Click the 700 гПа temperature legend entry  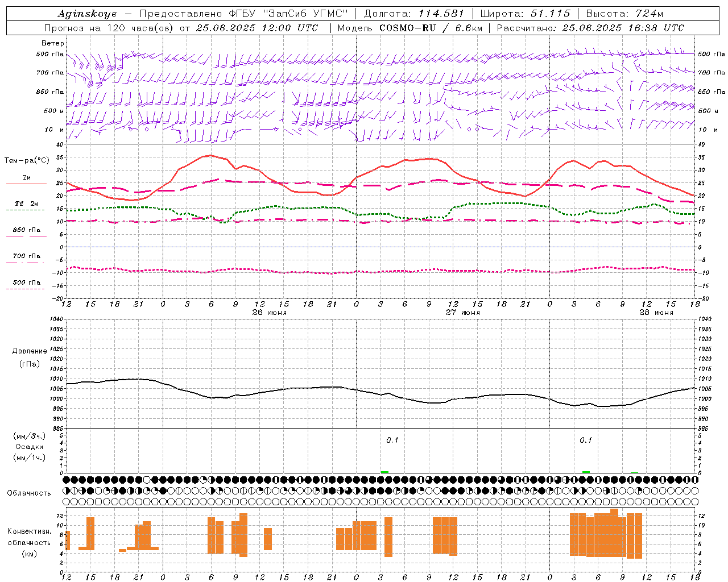tap(27, 256)
